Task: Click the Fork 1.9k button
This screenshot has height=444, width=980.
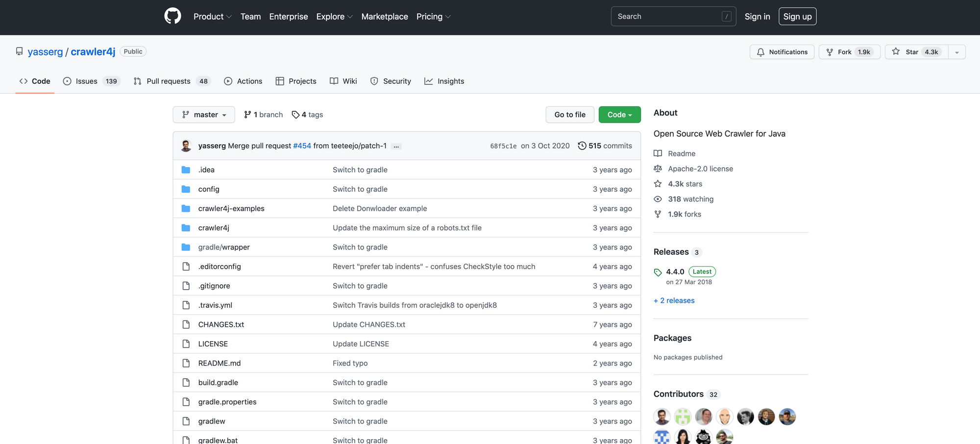Action: [x=850, y=52]
